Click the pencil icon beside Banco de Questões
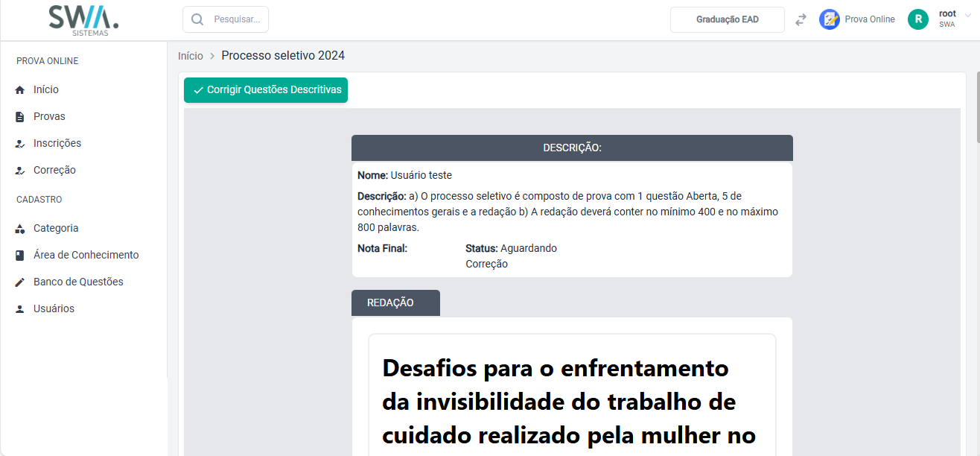The height and width of the screenshot is (456, 980). click(x=20, y=282)
